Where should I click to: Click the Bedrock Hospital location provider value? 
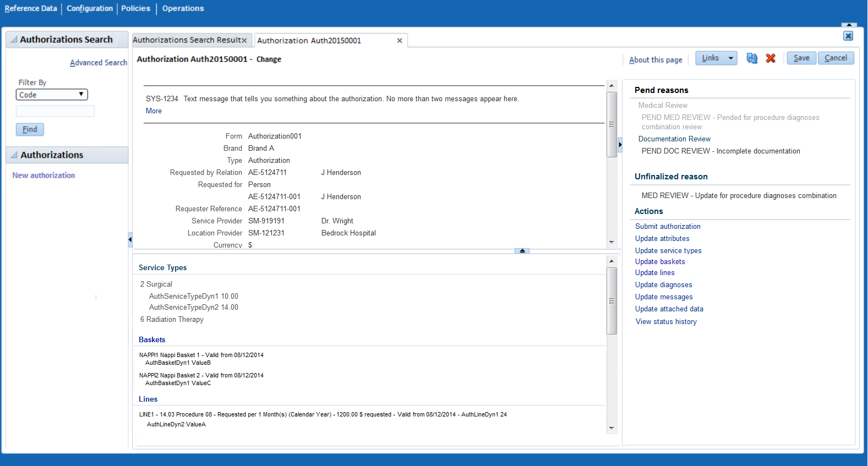point(348,233)
